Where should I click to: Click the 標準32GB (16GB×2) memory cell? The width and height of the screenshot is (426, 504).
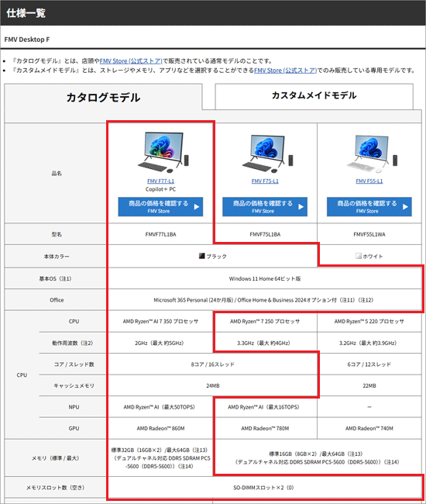pos(160,457)
